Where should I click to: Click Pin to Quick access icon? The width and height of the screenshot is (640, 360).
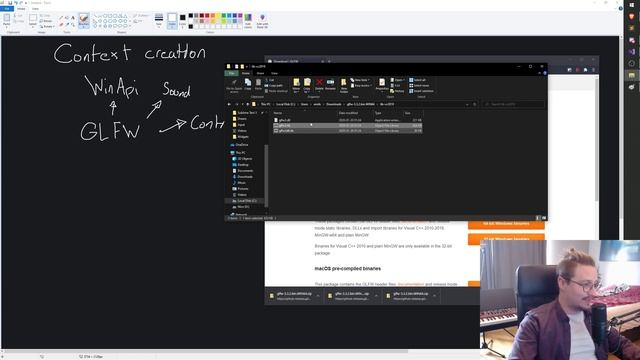pyautogui.click(x=234, y=85)
